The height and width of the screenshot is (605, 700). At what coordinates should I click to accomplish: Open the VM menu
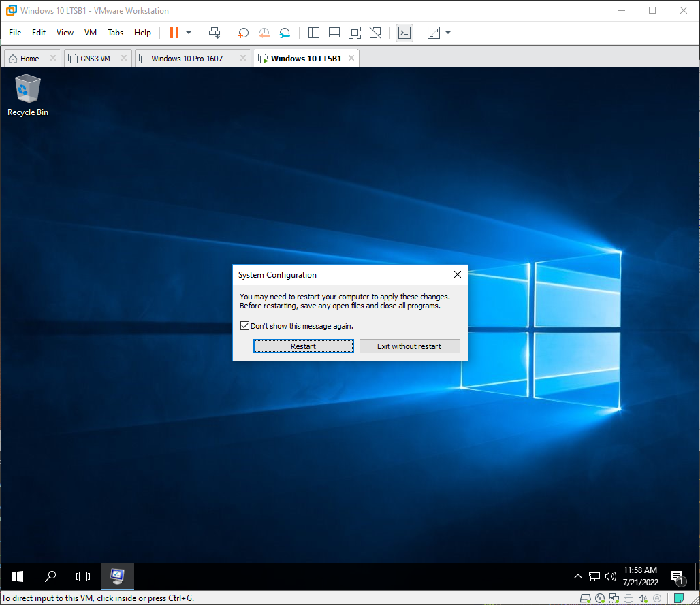coord(91,33)
